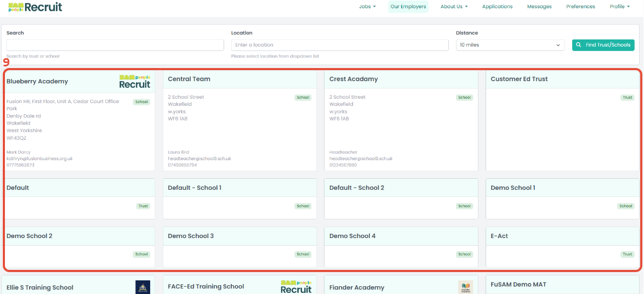644x294 pixels.
Task: Open the Profile dropdown
Action: pos(620,7)
